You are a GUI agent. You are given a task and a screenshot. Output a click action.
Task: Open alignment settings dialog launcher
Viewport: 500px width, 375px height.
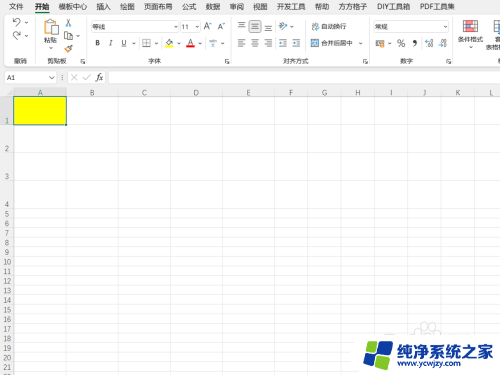click(365, 61)
